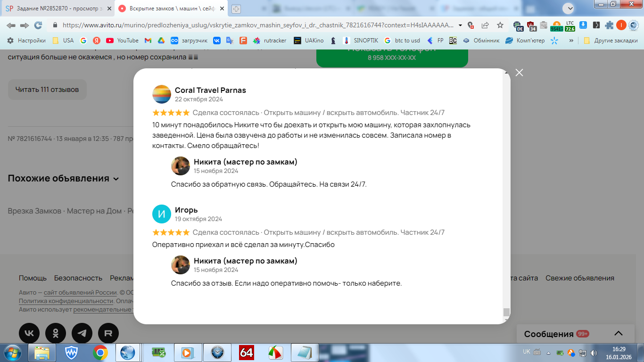The height and width of the screenshot is (362, 644).
Task: Open the Безопасность footer link
Action: [78, 278]
